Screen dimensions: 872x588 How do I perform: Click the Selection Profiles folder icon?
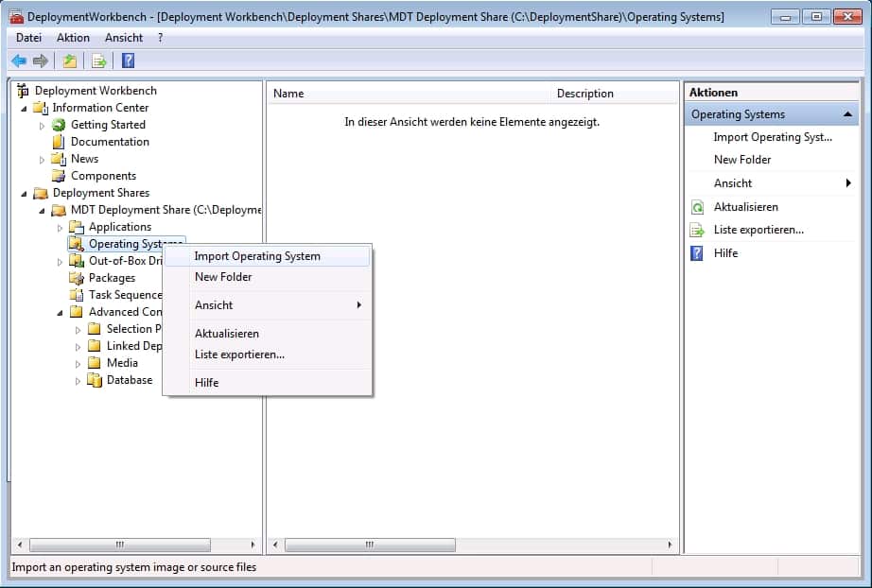[x=95, y=329]
